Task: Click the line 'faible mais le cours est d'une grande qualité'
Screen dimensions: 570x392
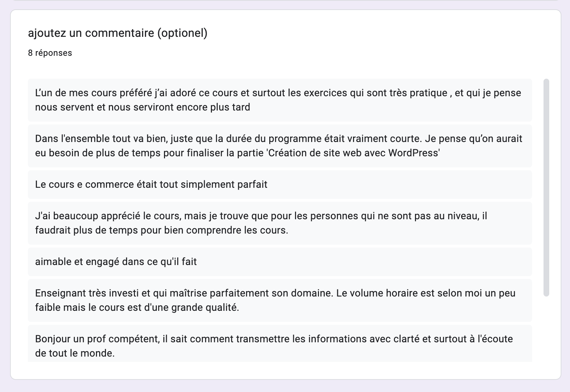Action: click(137, 308)
